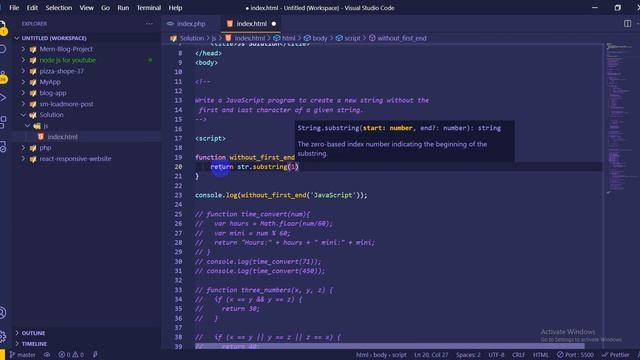Click without_first_end in the breadcrumb
The height and width of the screenshot is (360, 640).
(x=402, y=38)
